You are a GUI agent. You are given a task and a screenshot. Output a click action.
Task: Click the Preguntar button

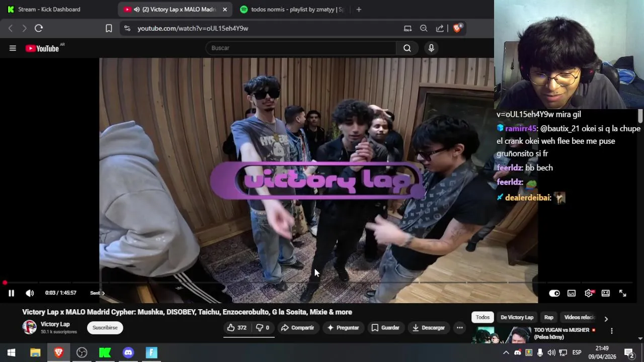[x=343, y=328]
